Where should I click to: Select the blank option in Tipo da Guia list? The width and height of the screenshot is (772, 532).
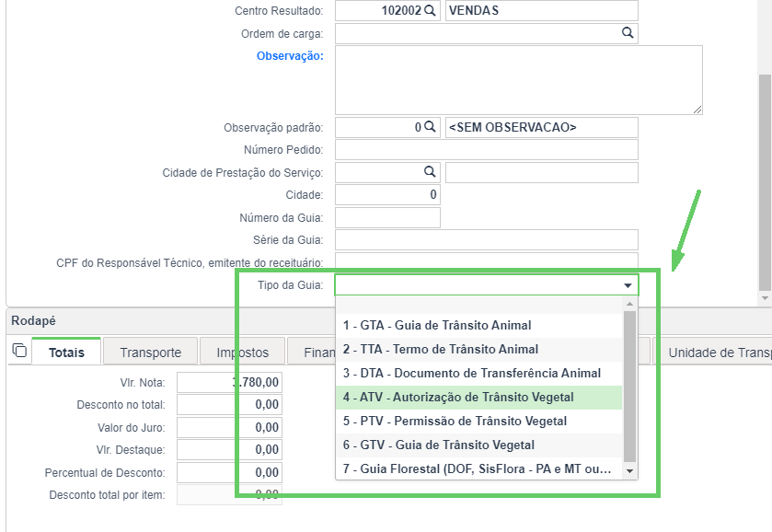pyautogui.click(x=479, y=305)
